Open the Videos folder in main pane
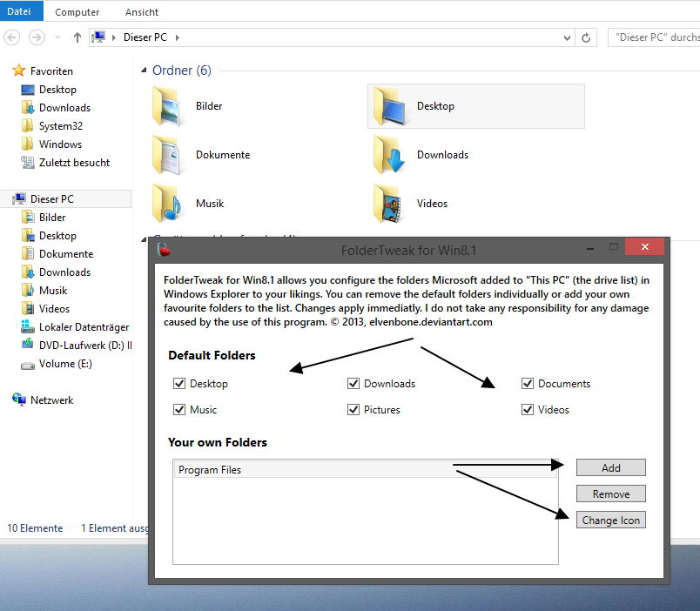The width and height of the screenshot is (700, 611). tap(389, 204)
